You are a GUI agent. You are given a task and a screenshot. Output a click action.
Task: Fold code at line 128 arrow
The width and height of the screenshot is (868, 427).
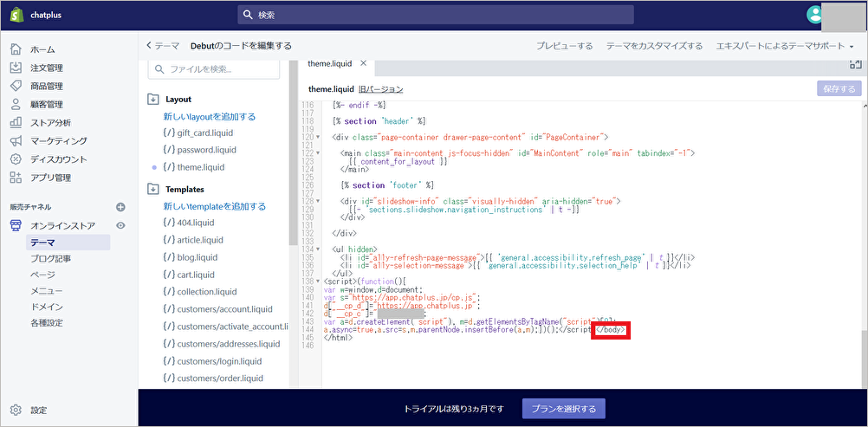[318, 201]
